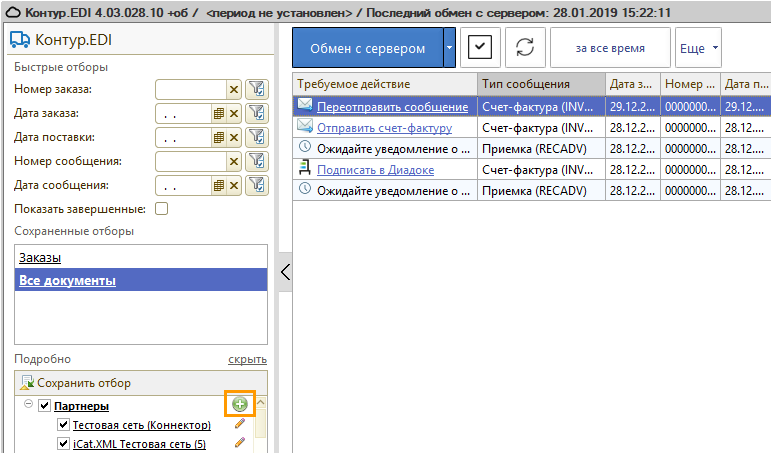Sort by Тип сообщения column header
771x453 pixels.
click(x=541, y=84)
